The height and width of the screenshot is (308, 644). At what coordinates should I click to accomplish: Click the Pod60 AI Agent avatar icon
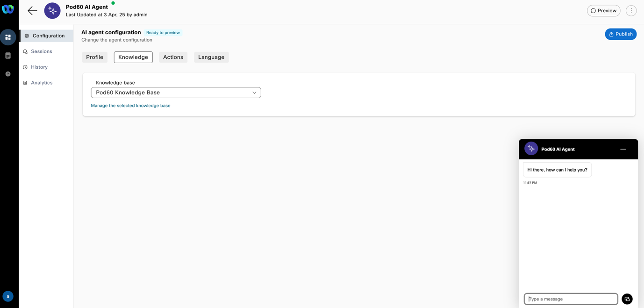coord(52,11)
